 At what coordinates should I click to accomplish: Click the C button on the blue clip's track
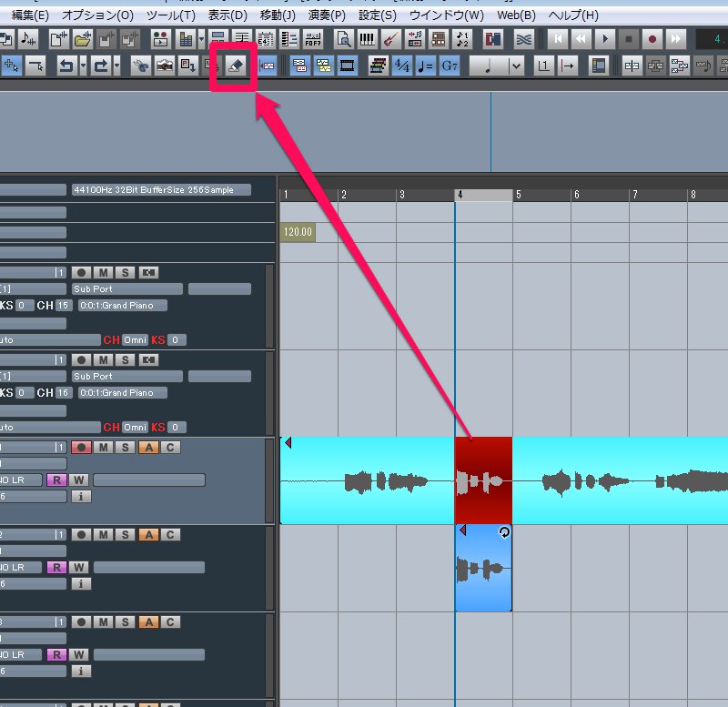pyautogui.click(x=170, y=535)
